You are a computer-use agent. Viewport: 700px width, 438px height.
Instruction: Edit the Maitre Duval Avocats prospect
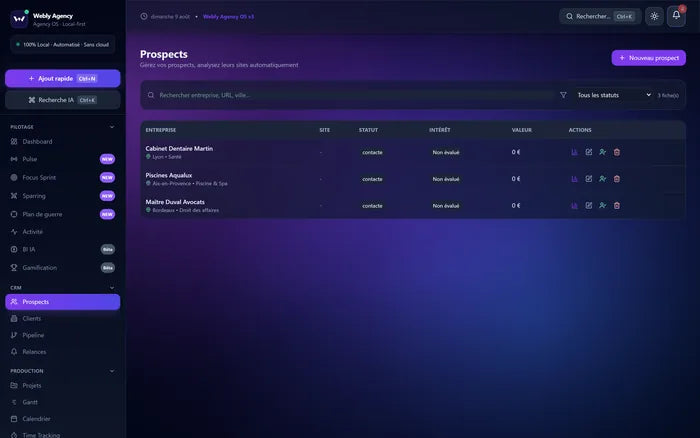[x=589, y=206]
